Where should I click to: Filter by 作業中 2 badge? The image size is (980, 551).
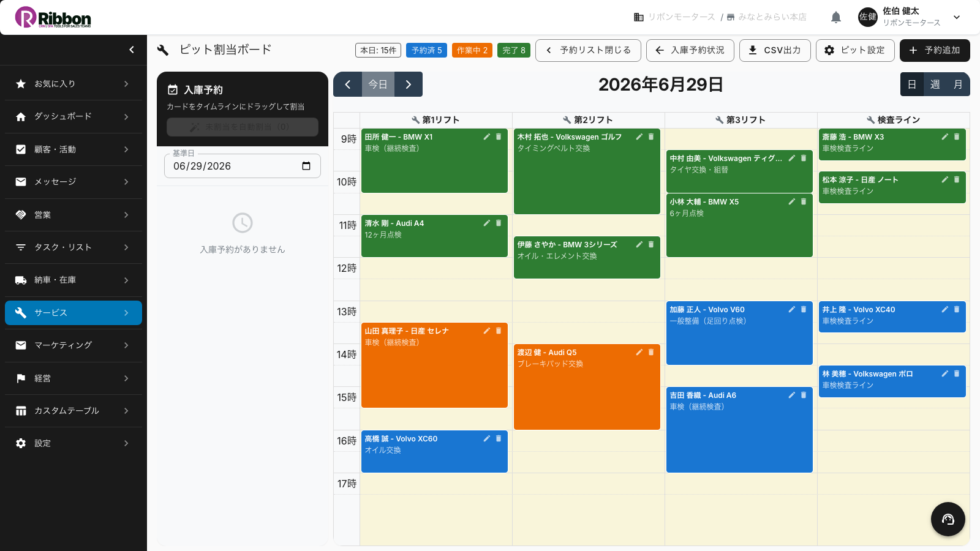click(x=472, y=50)
